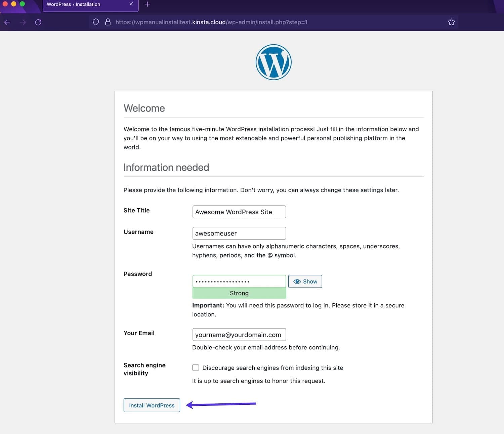This screenshot has width=504, height=434.
Task: Click the tracking protection shield icon
Action: pos(96,21)
